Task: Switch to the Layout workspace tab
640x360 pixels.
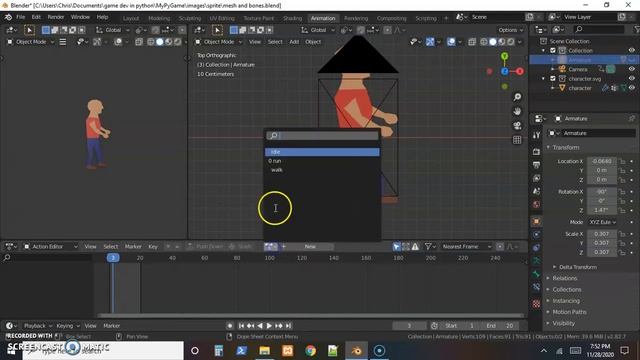Action: point(131,18)
